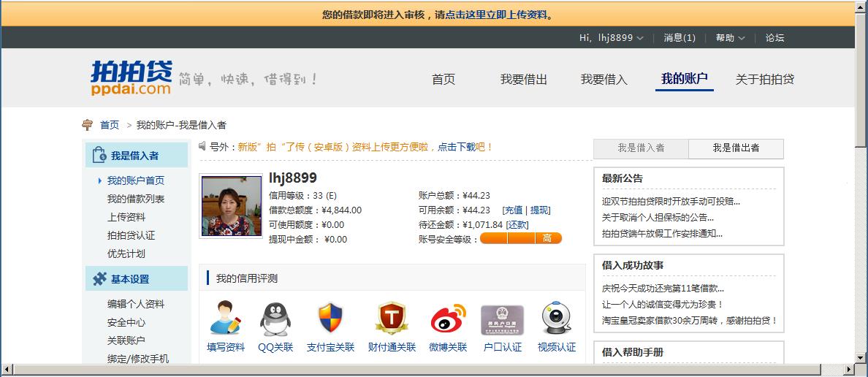The width and height of the screenshot is (868, 377).
Task: Click the 填写资料 profile edit icon
Action: [225, 319]
